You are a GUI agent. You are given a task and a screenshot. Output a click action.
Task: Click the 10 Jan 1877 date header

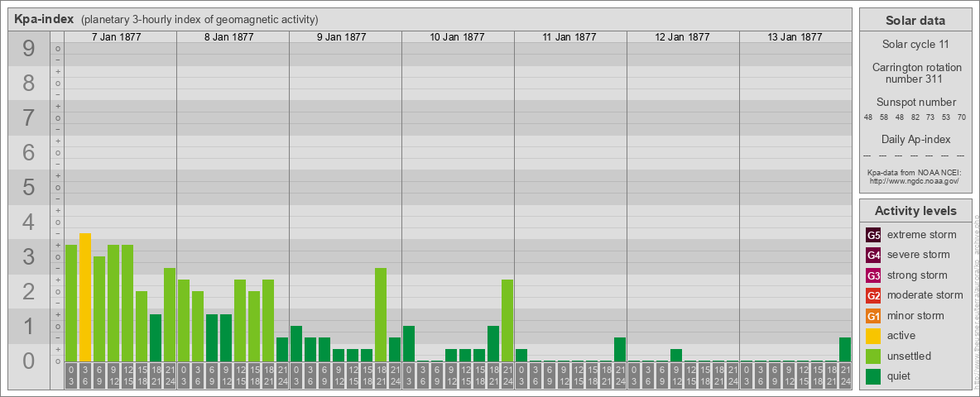tap(458, 37)
